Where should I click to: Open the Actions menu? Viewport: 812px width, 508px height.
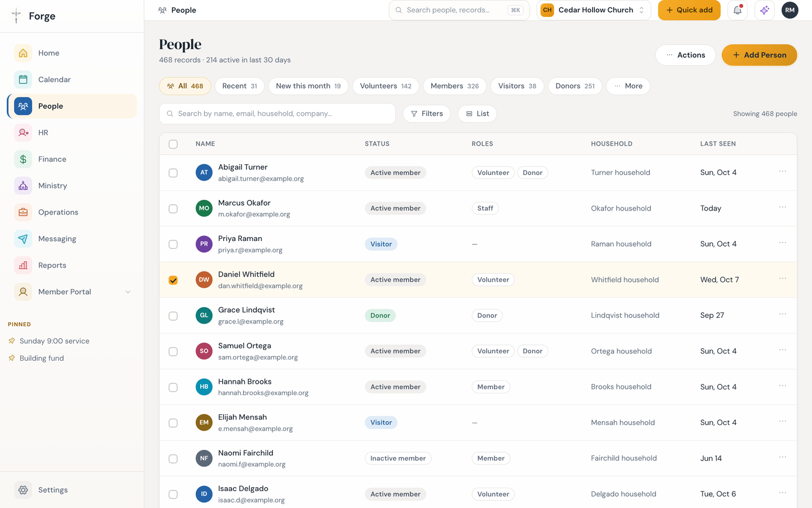tap(686, 55)
